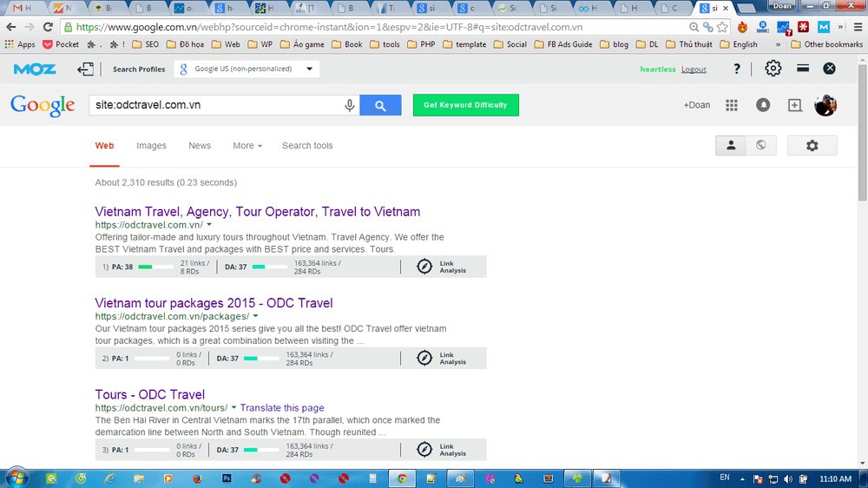Open the Vietnam tour packages 2015 result
Screen dimensions: 868x488
(x=214, y=303)
